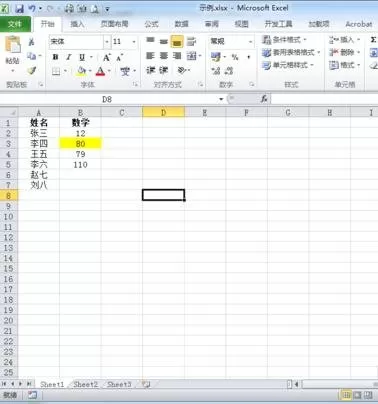
Task: Switch to 页面布局 Page Layout tab
Action: click(x=114, y=24)
